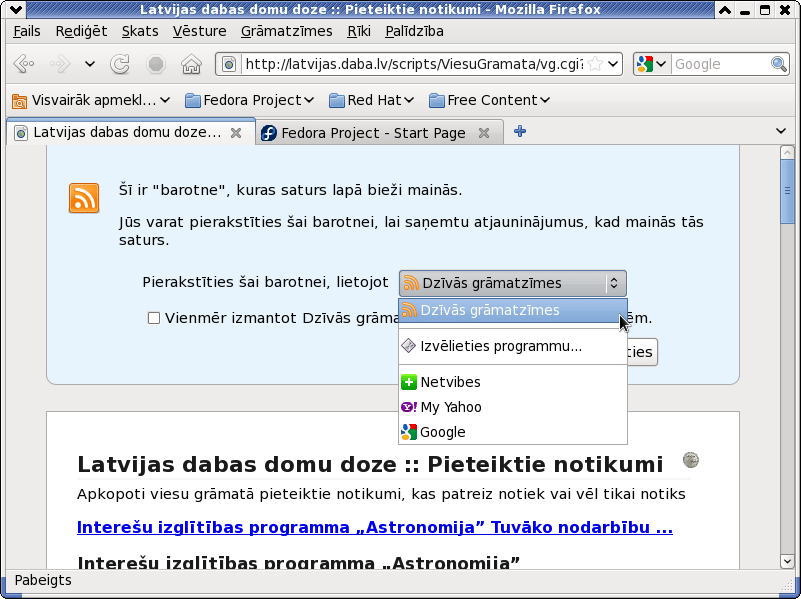This screenshot has height=599, width=801.
Task: Open Visvairāk apmeklētās bookmarks folder
Action: coord(91,100)
